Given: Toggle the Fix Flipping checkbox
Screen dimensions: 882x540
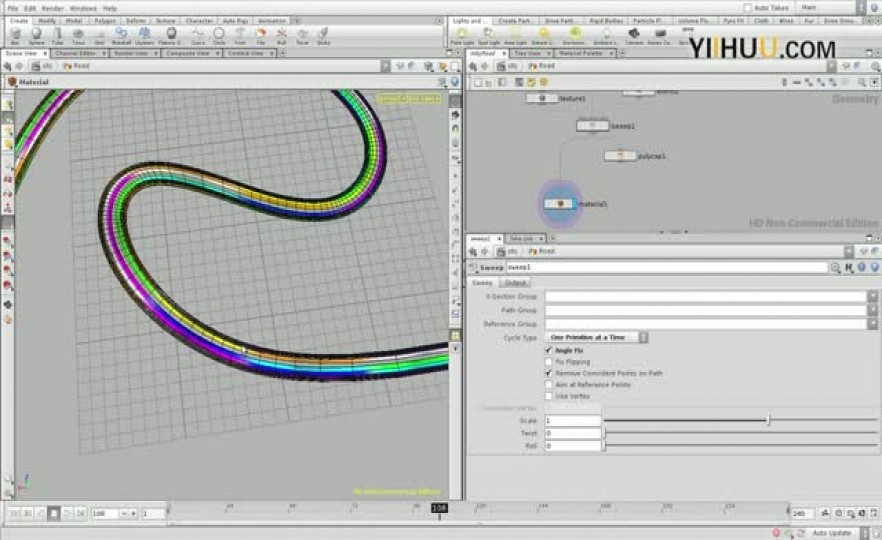Looking at the screenshot, I should click(548, 362).
